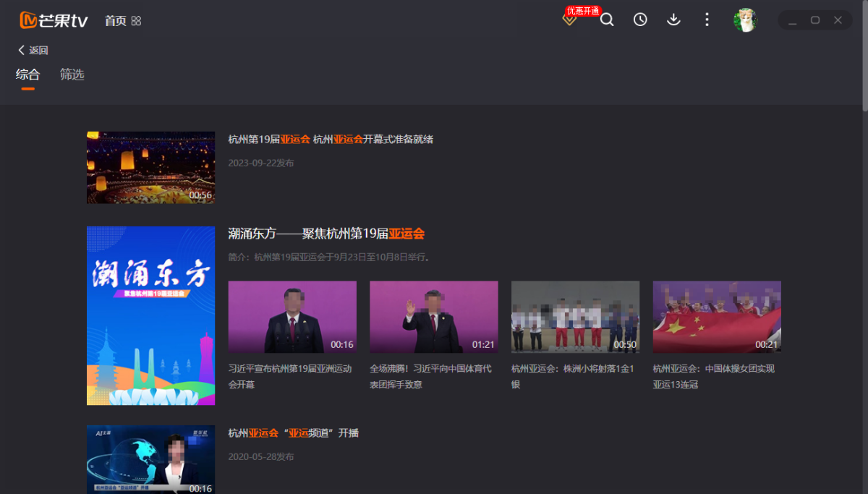
Task: Open the downloads icon
Action: coord(673,20)
